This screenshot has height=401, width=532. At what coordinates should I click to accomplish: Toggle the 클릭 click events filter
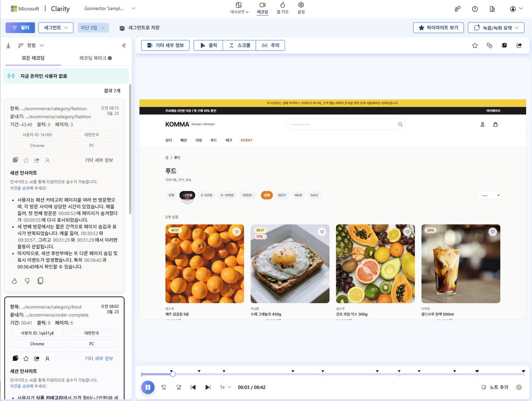coord(208,45)
